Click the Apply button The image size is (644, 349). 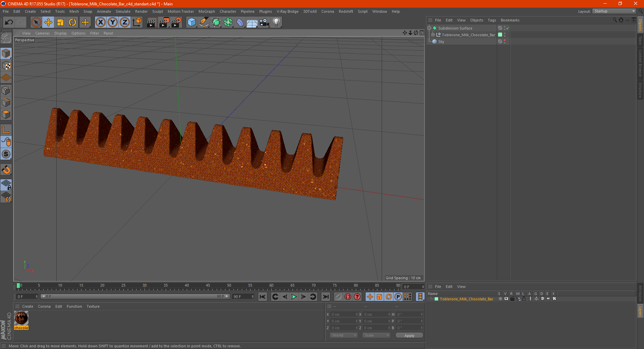[409, 336]
